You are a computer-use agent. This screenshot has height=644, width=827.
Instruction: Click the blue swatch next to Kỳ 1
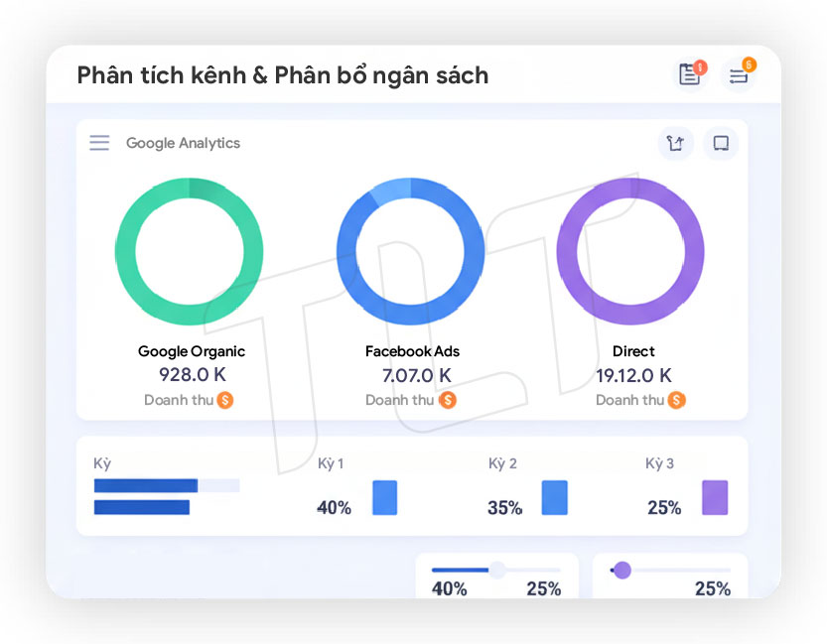(384, 498)
